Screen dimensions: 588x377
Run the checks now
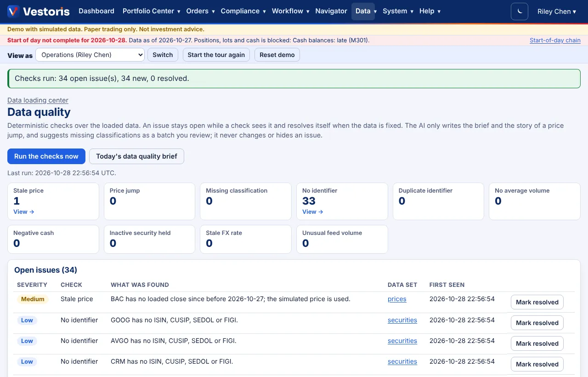click(x=46, y=156)
